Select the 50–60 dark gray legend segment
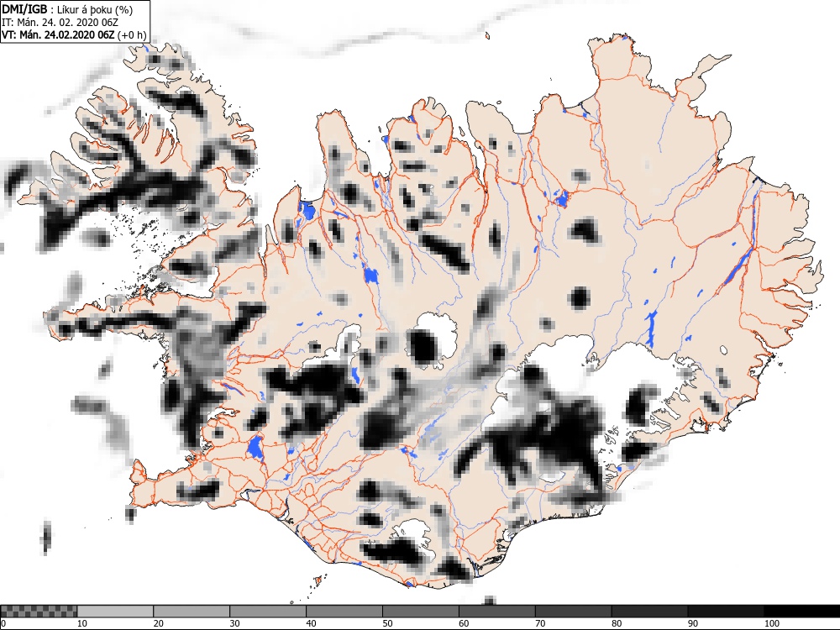This screenshot has height=630, width=840. coord(421,612)
